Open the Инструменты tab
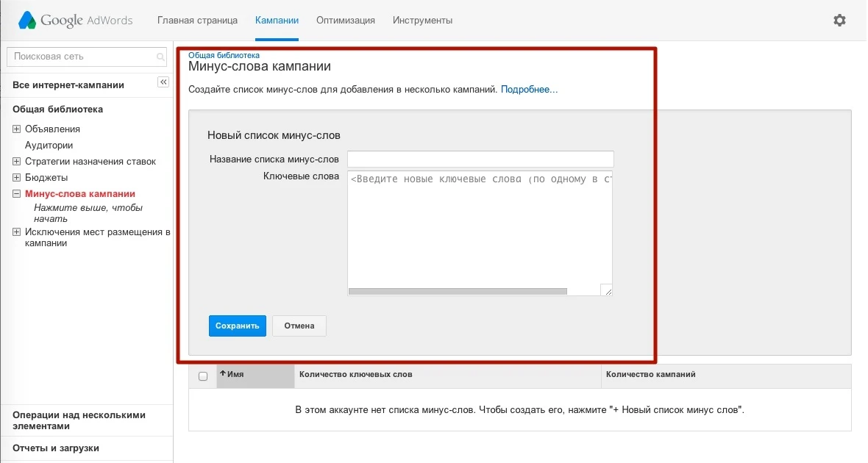 [422, 21]
